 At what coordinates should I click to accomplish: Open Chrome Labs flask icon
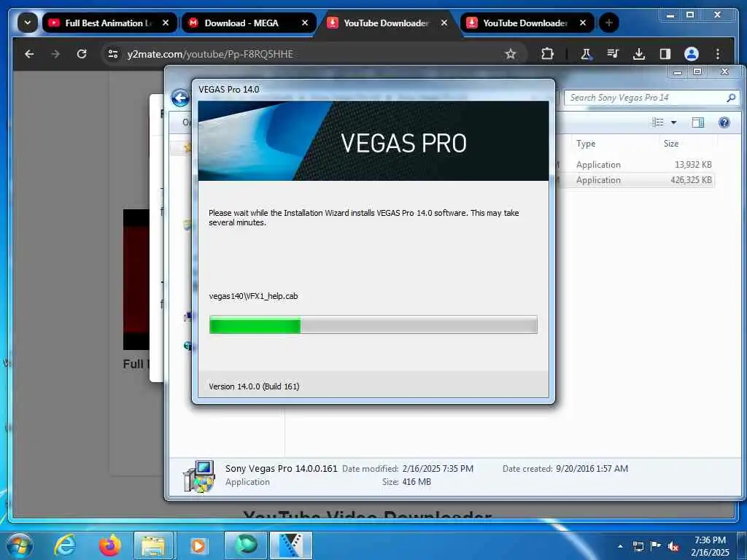coord(586,54)
